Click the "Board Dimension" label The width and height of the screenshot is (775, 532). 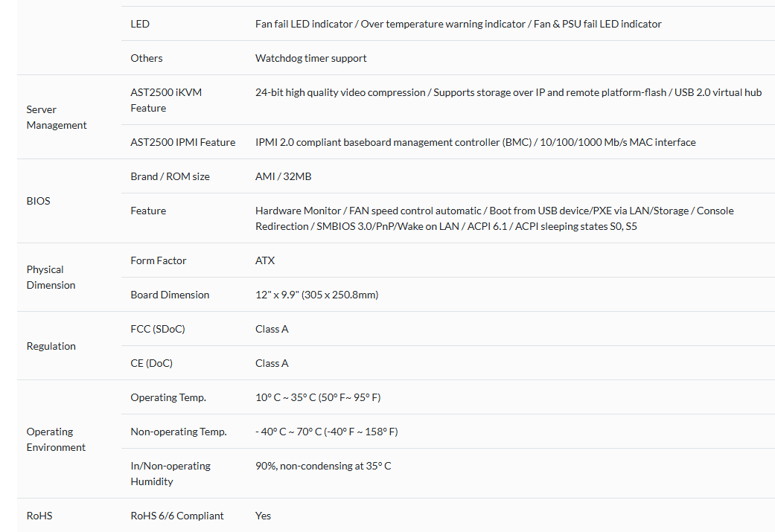[170, 295]
